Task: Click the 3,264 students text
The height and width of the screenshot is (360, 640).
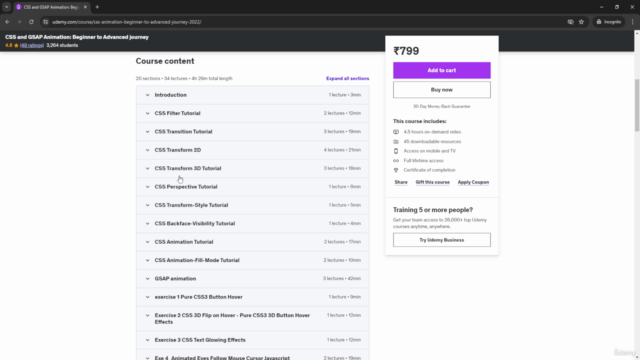Action: pyautogui.click(x=62, y=45)
